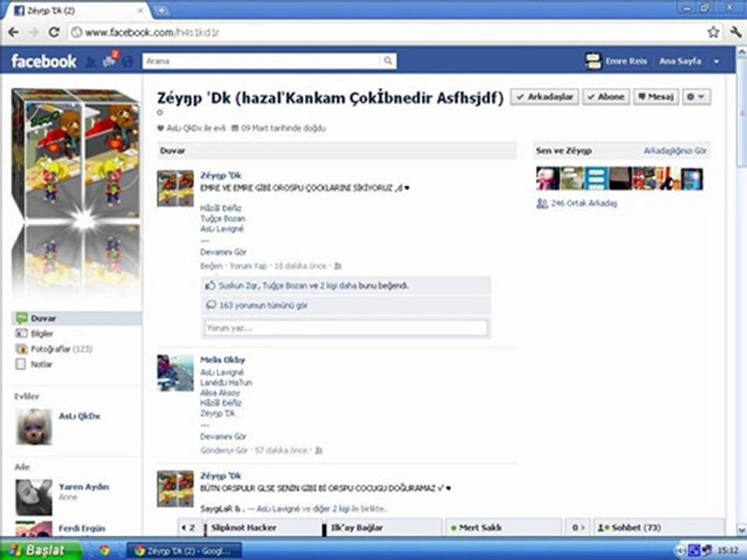The height and width of the screenshot is (560, 747).
Task: Open friend requests icon in header
Action: [91, 61]
